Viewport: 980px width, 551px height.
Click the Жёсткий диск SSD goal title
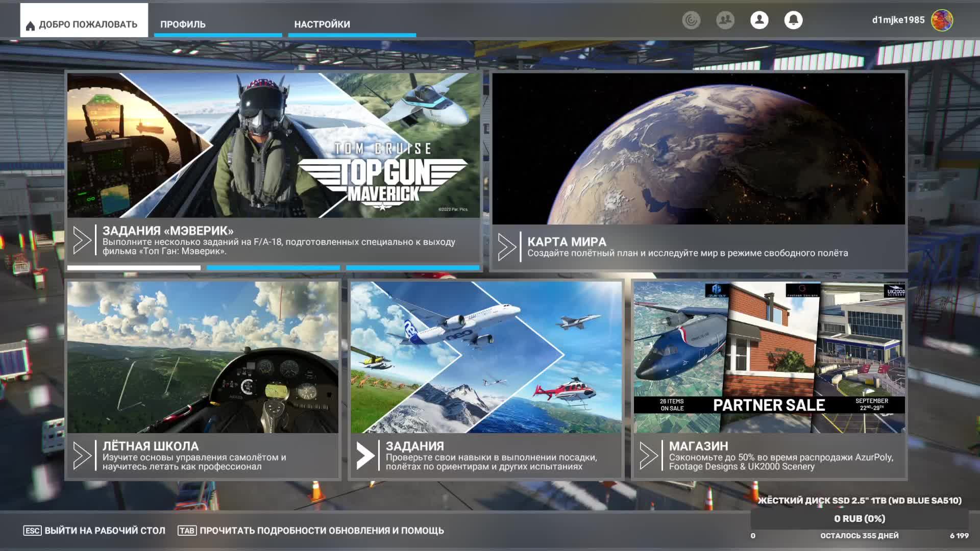[860, 500]
